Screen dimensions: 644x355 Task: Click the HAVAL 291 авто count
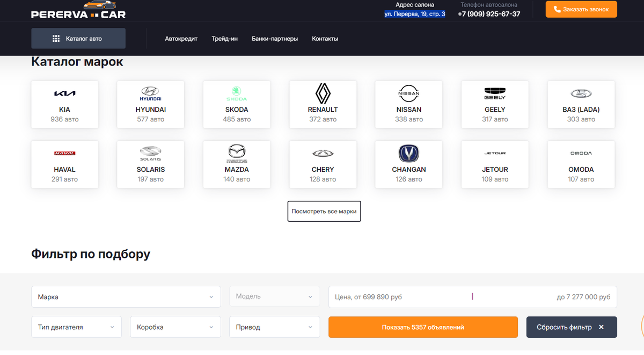coord(65,179)
